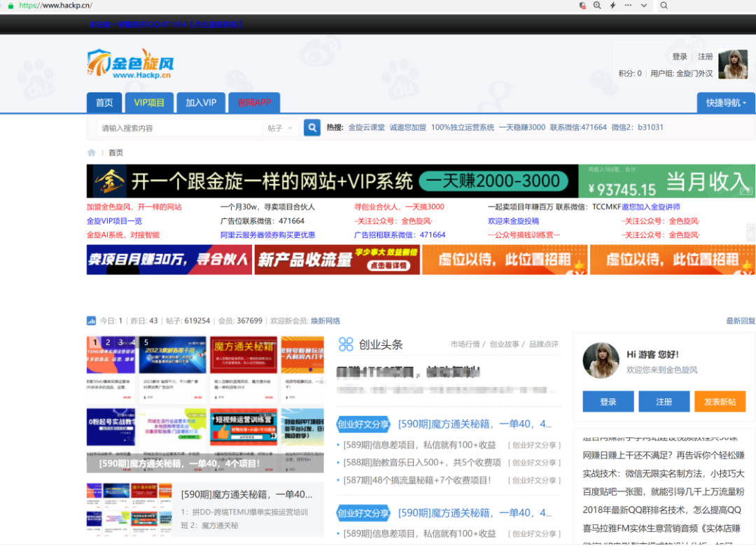Expand the 快捷导航 dropdown
756x546 pixels.
pyautogui.click(x=726, y=103)
